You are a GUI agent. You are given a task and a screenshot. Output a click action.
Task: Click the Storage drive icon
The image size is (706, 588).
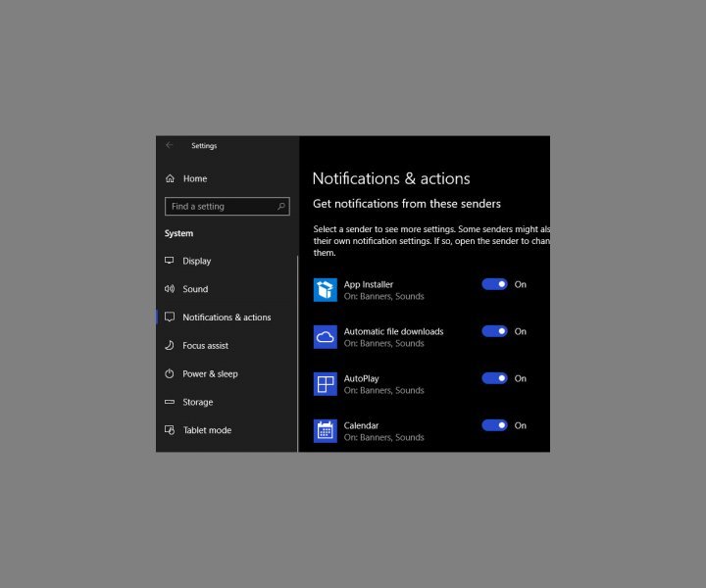[x=170, y=402]
